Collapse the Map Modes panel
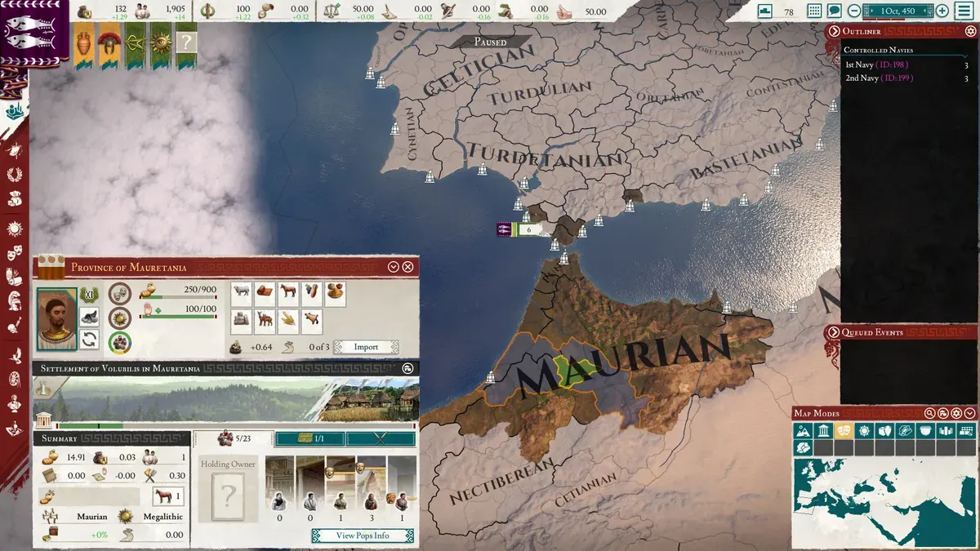980x551 pixels. [x=969, y=413]
